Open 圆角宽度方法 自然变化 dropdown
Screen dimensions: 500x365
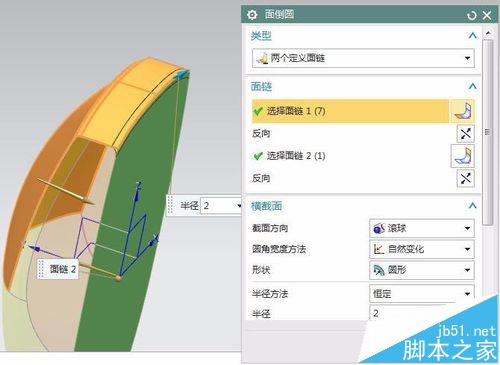pyautogui.click(x=422, y=249)
